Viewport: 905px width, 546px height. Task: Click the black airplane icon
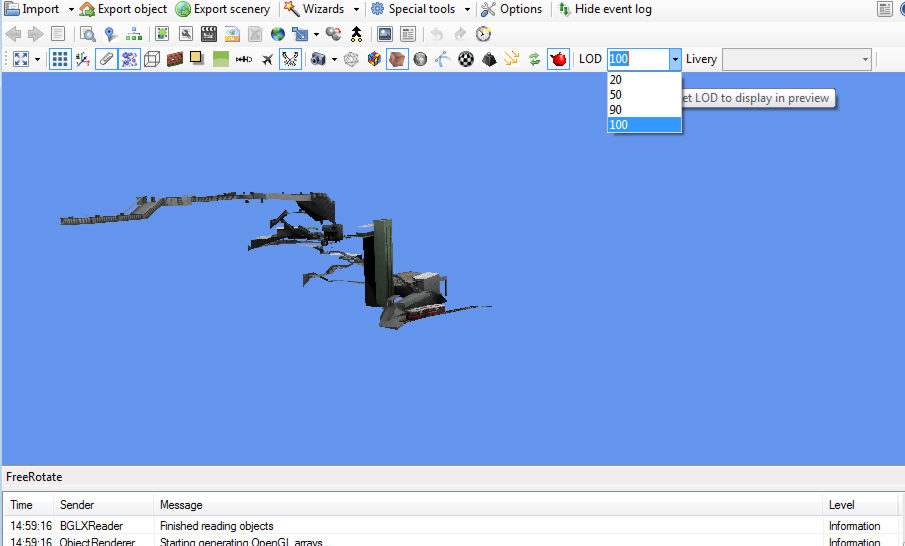pos(267,59)
